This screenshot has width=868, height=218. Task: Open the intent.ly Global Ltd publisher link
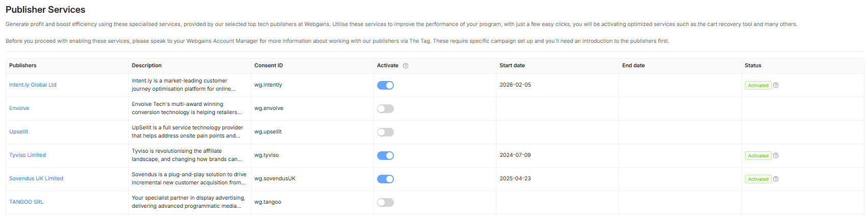[33, 85]
